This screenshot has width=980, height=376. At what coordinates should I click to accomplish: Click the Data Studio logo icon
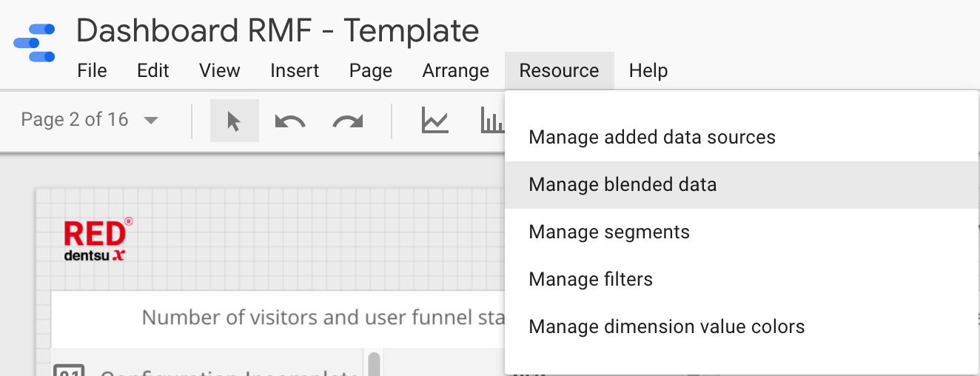(x=35, y=43)
